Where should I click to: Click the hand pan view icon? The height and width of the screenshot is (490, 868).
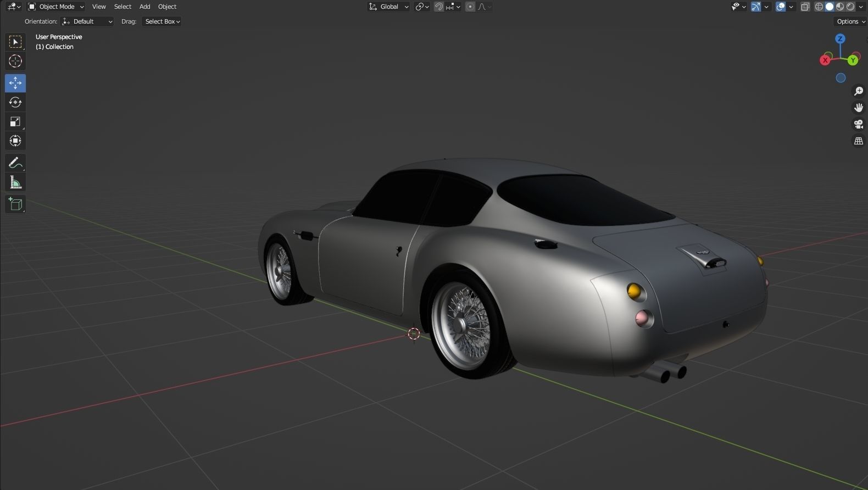point(858,108)
